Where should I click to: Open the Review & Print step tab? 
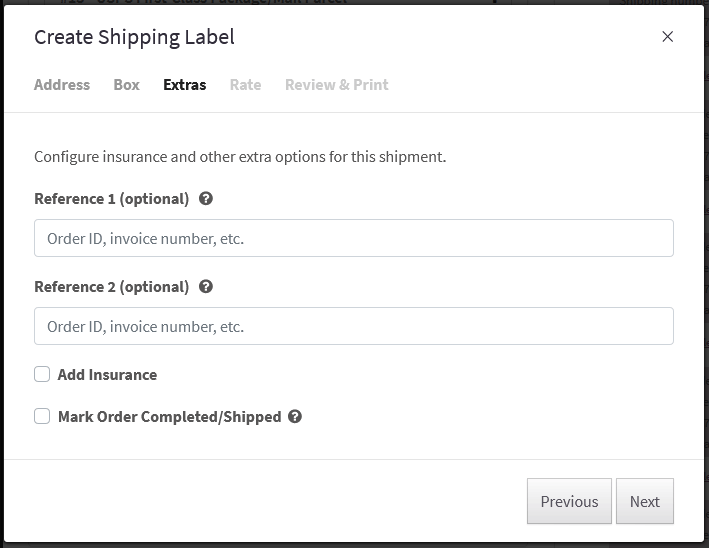pyautogui.click(x=336, y=85)
